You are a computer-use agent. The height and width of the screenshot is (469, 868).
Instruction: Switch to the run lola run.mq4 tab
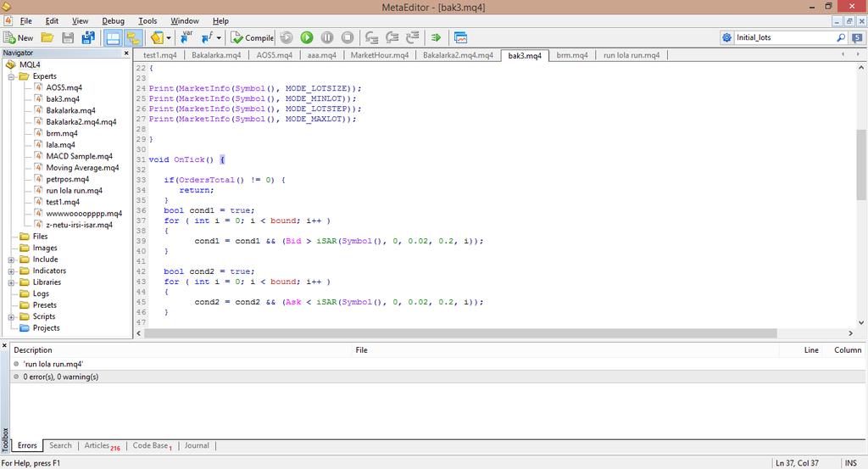click(631, 55)
